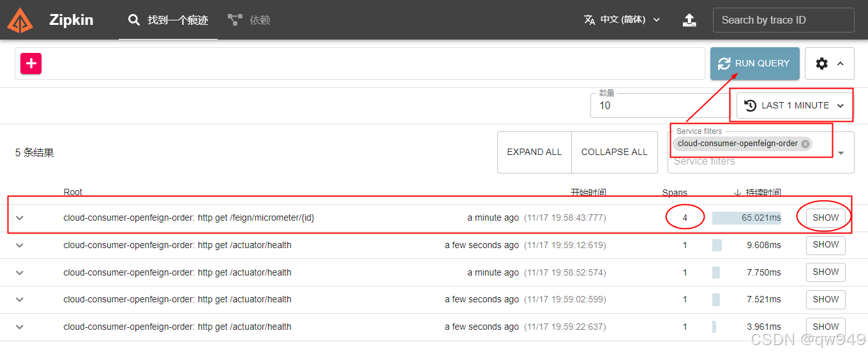The image size is (868, 354).
Task: Sort by 开始时间 column header
Action: click(588, 192)
